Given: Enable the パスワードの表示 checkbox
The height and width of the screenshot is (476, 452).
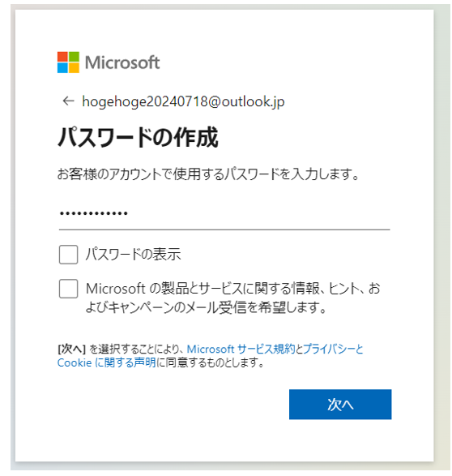Looking at the screenshot, I should 68,255.
